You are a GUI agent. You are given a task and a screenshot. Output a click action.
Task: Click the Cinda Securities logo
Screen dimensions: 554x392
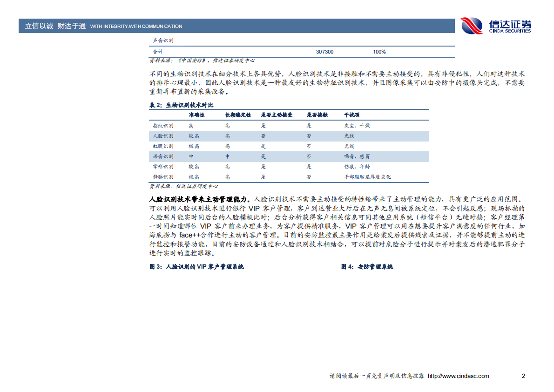click(x=496, y=25)
